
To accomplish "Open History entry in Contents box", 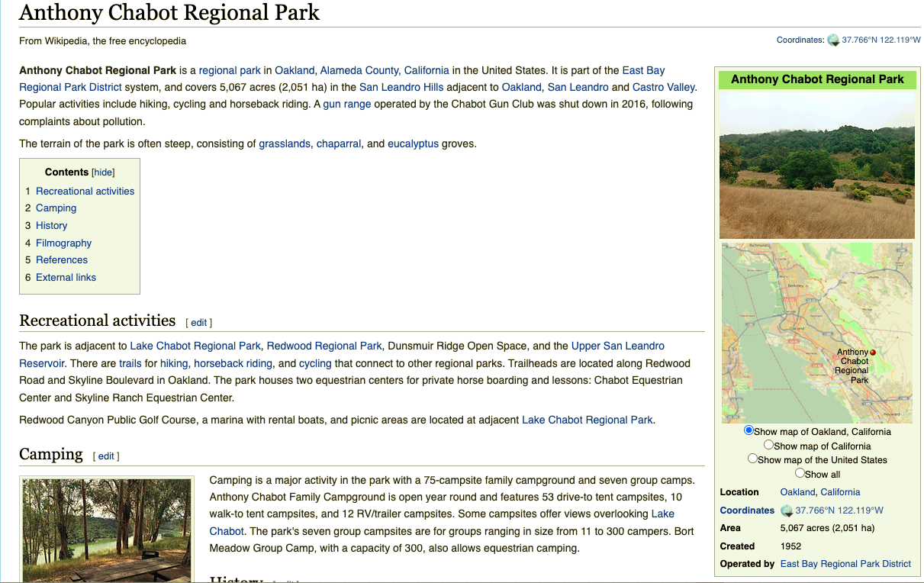I will pyautogui.click(x=51, y=226).
